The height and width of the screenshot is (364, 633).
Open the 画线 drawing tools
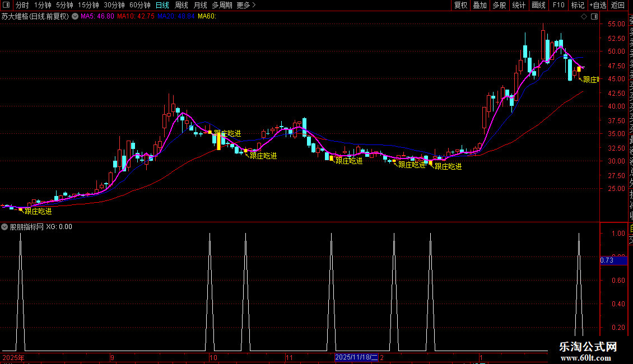538,5
